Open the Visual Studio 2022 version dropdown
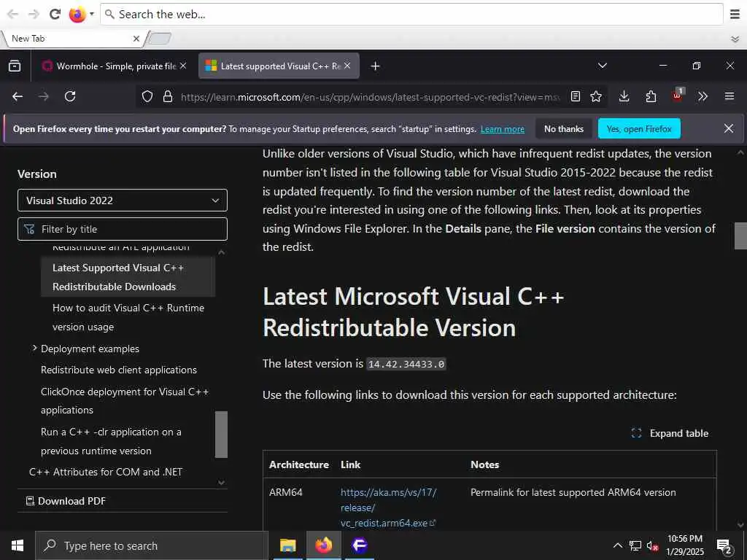This screenshot has width=747, height=560. point(123,201)
